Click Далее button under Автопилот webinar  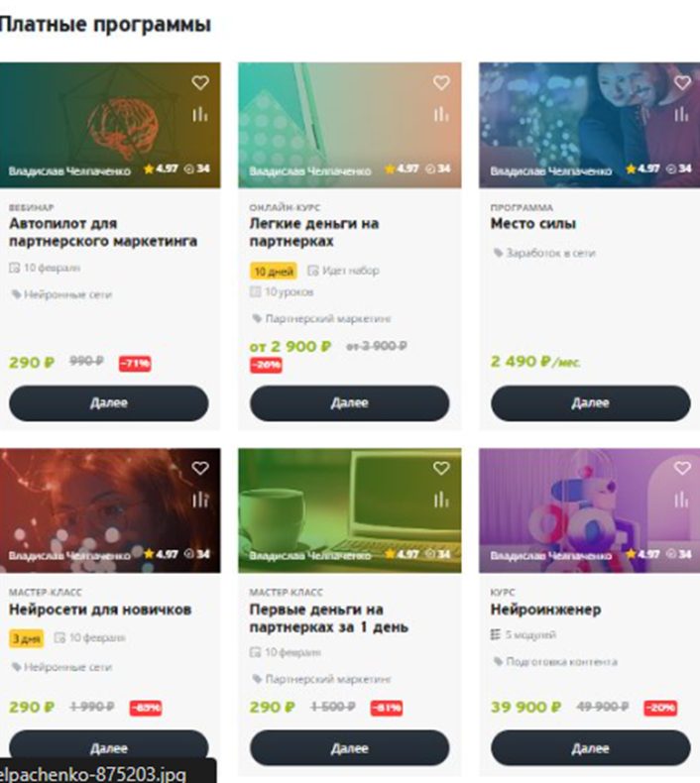pyautogui.click(x=109, y=403)
